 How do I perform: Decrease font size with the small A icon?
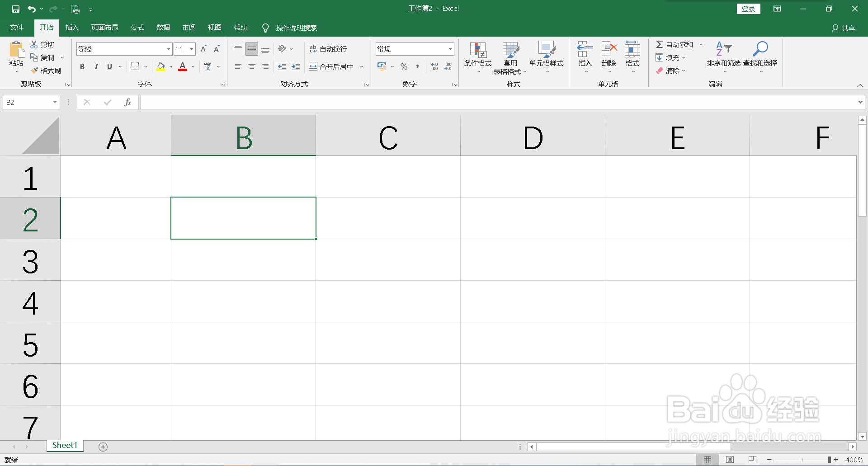217,49
